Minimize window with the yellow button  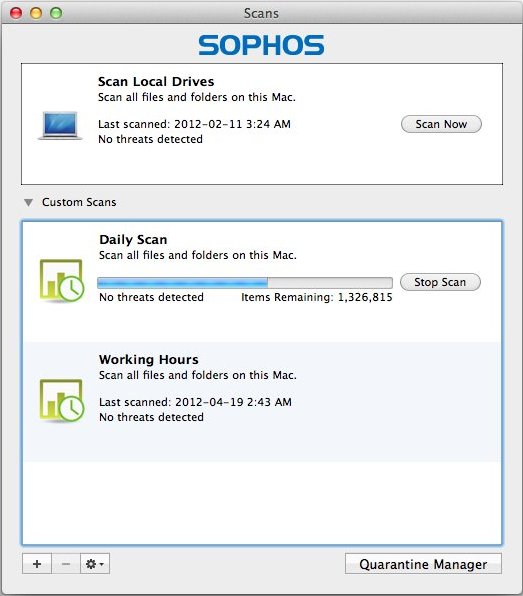coord(36,13)
